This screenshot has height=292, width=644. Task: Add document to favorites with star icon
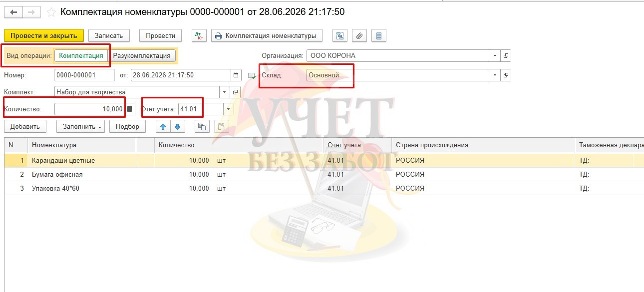pyautogui.click(x=50, y=11)
